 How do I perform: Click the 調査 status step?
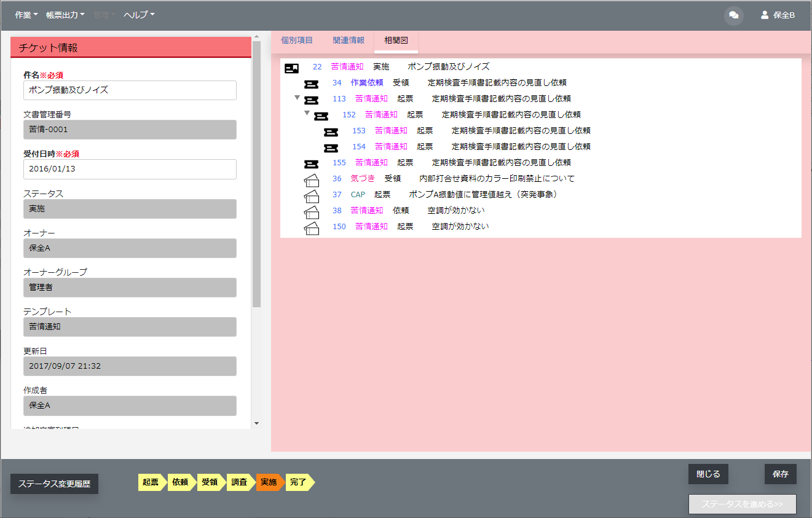pyautogui.click(x=240, y=482)
